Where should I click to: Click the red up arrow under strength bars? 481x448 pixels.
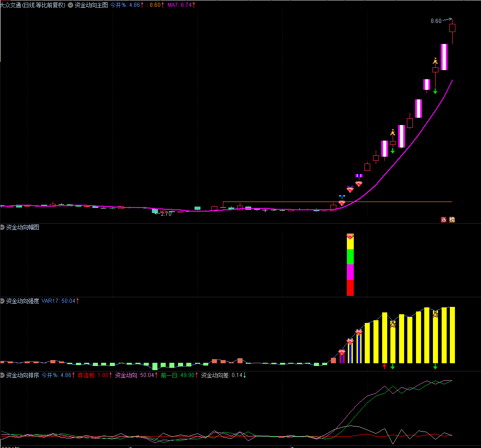tap(384, 366)
